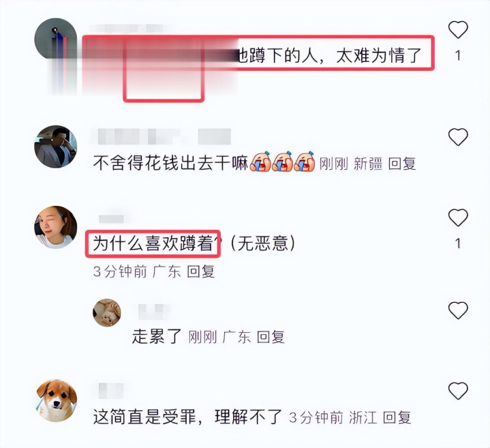The image size is (490, 448).
Task: Open the top commenter's dark avatar
Action: (x=56, y=38)
